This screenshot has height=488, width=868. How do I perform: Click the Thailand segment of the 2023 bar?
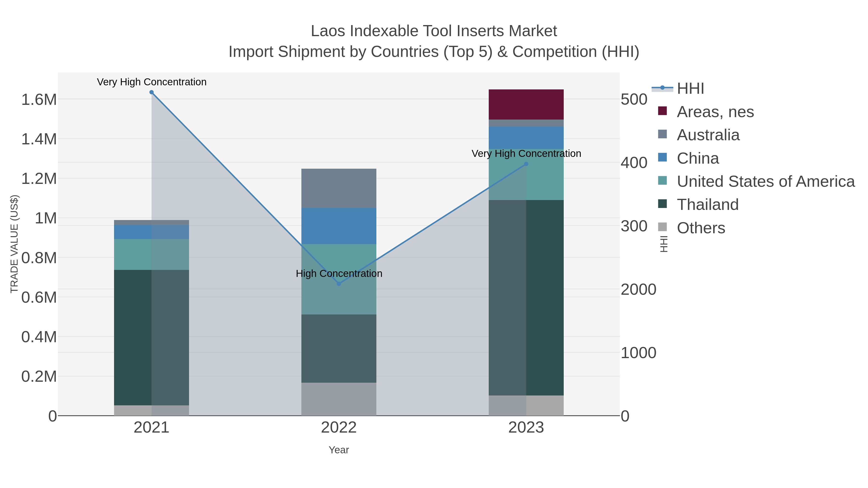[x=526, y=298]
